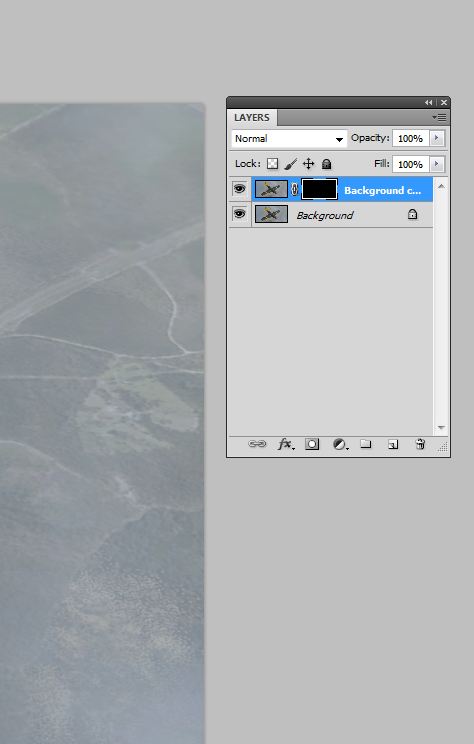
Task: Lock image pixels with the brush icon
Action: [x=291, y=164]
